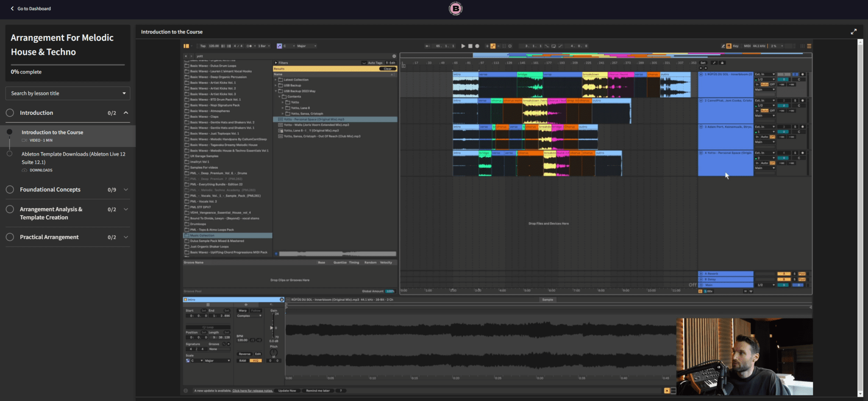Click the round B logo in header
Viewport: 868px width, 401px height.
point(455,8)
